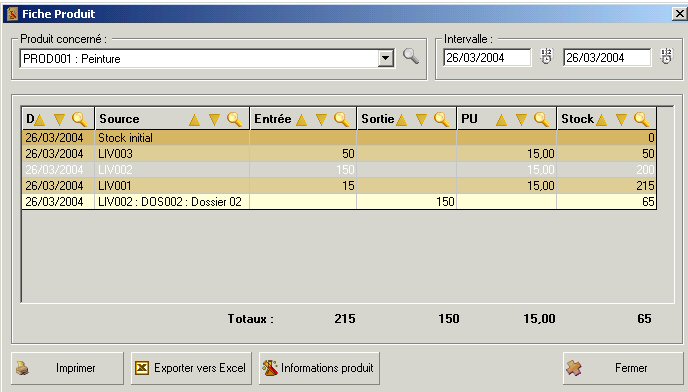The image size is (688, 392).
Task: Sort PU column ascending arrow
Action: tap(502, 119)
